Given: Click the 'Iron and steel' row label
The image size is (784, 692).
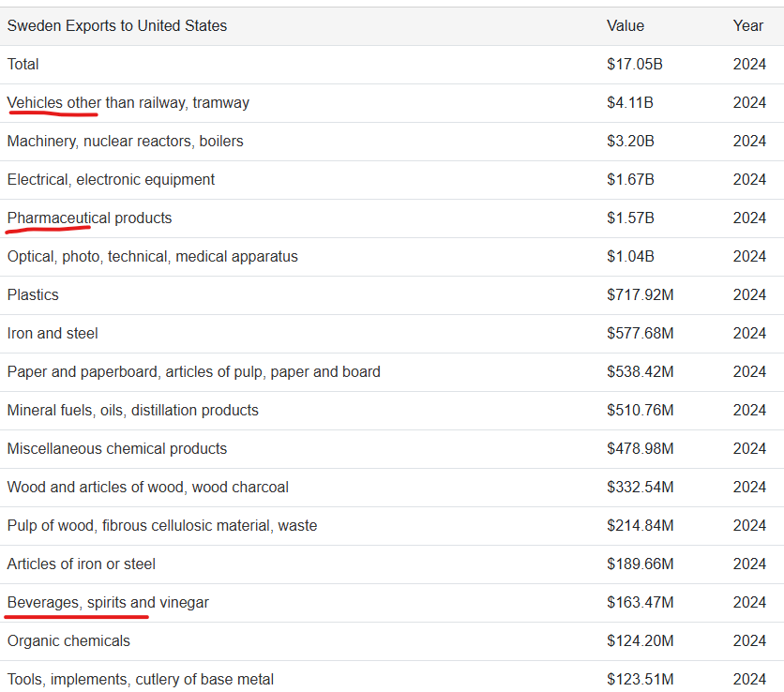Looking at the screenshot, I should coord(53,333).
